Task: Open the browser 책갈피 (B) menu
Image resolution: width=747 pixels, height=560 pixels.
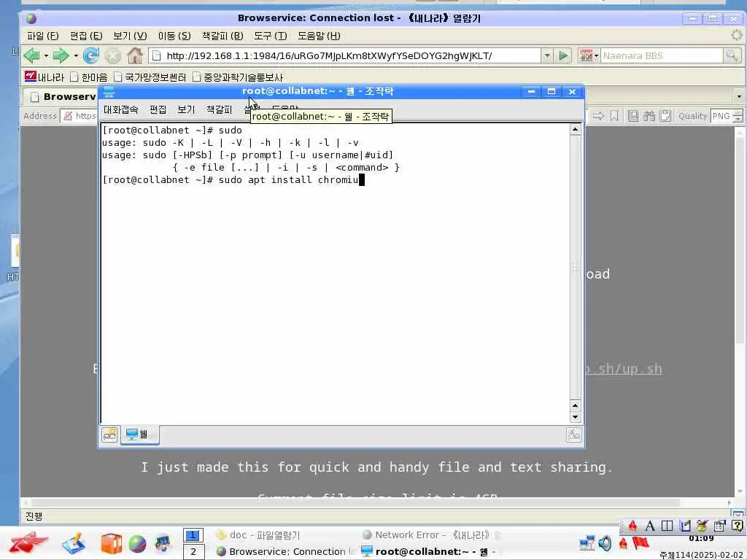Action: point(222,36)
